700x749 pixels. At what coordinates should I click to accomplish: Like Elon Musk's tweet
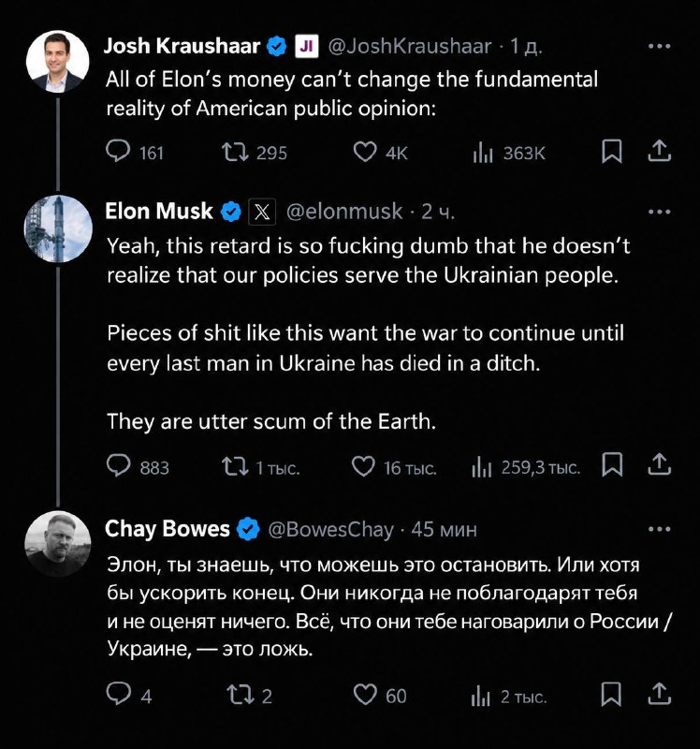(x=363, y=466)
